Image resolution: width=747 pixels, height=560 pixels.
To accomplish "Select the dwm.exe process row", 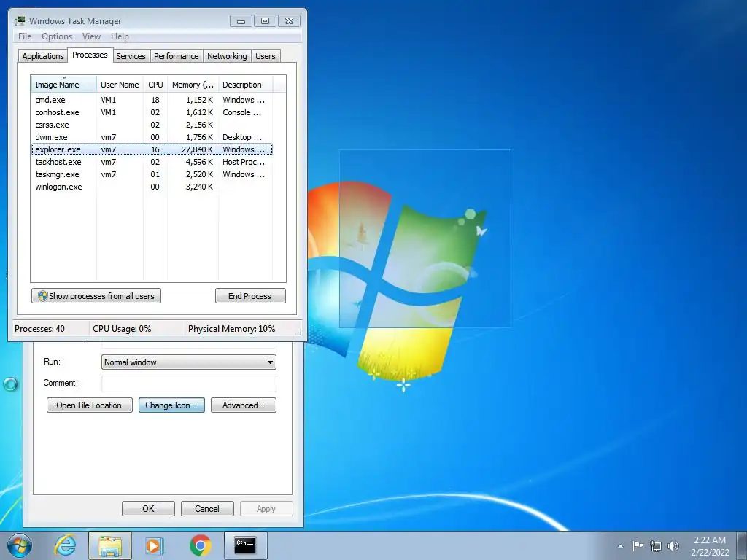I will pos(152,137).
